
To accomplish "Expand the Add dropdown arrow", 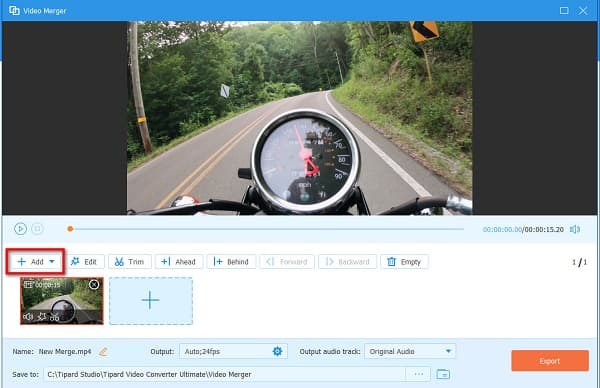I will [x=52, y=262].
